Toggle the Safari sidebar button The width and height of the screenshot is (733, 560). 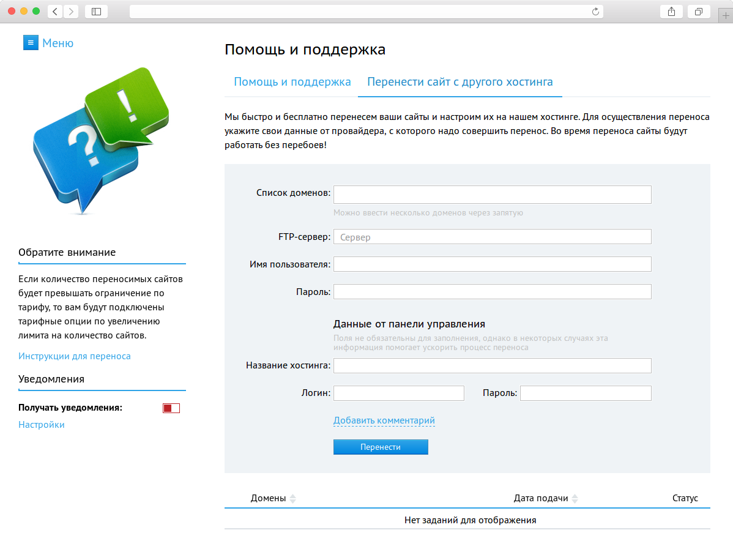[x=96, y=12]
